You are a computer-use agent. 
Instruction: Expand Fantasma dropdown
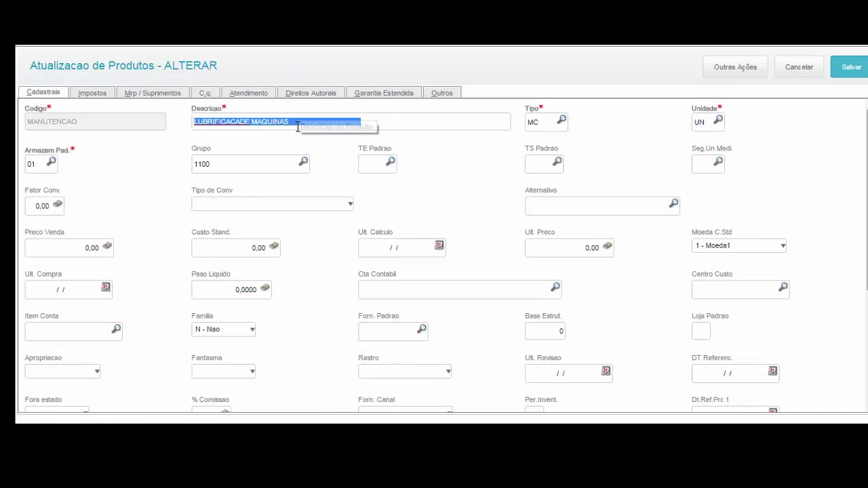click(x=252, y=371)
